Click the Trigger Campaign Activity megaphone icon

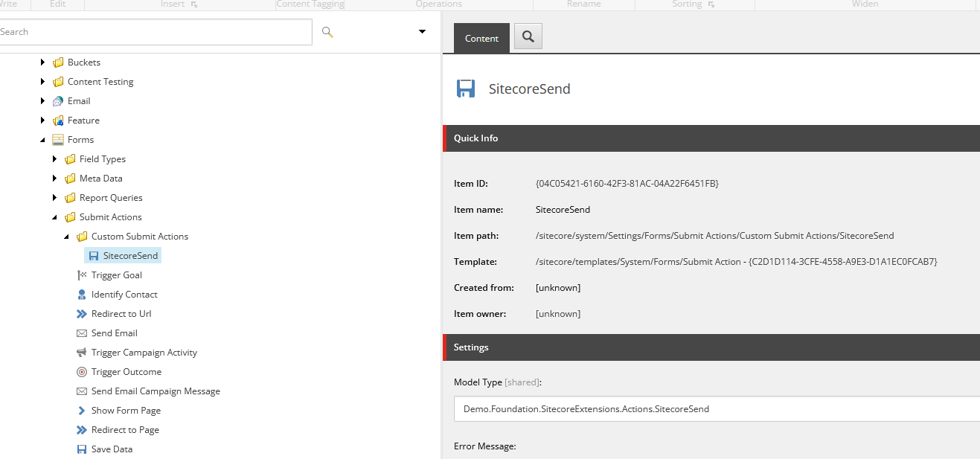pos(82,353)
